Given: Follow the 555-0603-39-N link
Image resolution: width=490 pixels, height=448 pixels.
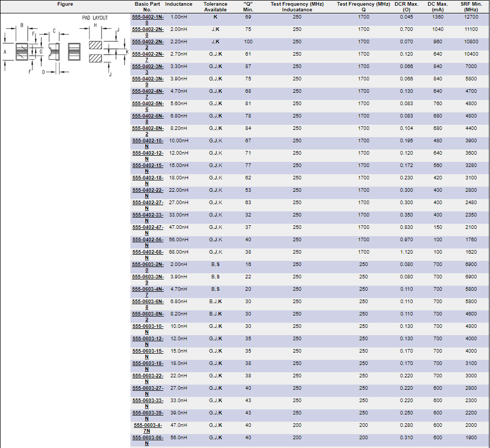Looking at the screenshot, I should tap(147, 413).
